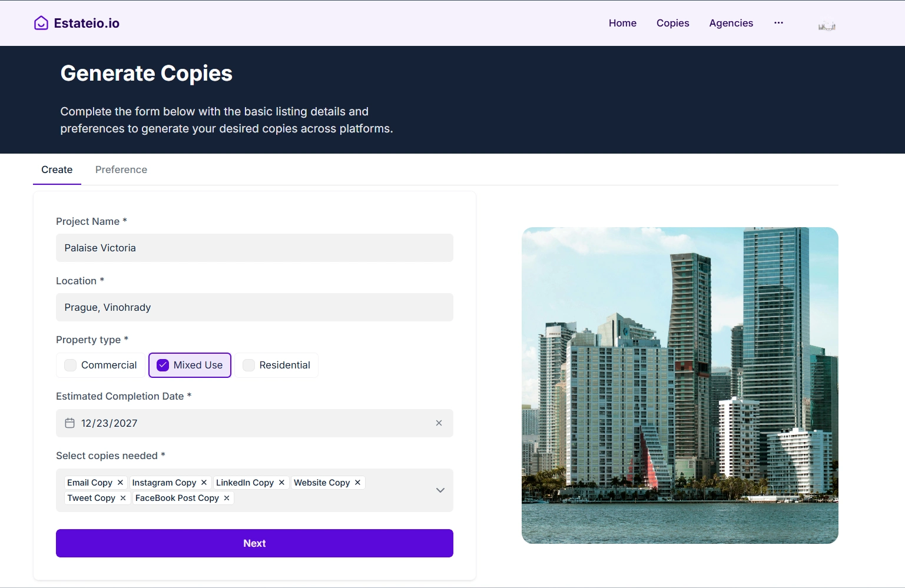Click the Estimated Completion Date label
The image size is (905, 588).
124,396
